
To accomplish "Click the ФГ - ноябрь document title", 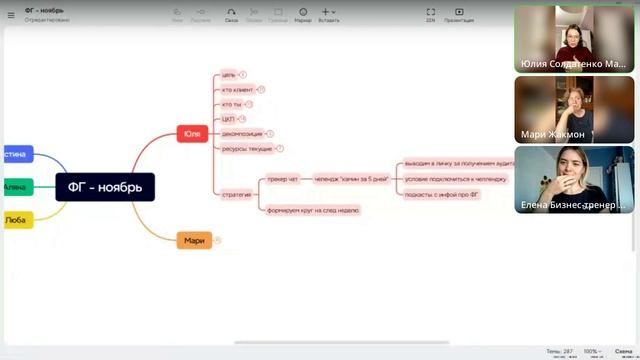I will click(x=44, y=11).
